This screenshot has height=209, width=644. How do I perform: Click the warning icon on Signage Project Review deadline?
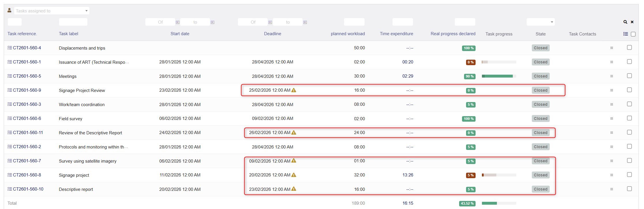pyautogui.click(x=294, y=90)
